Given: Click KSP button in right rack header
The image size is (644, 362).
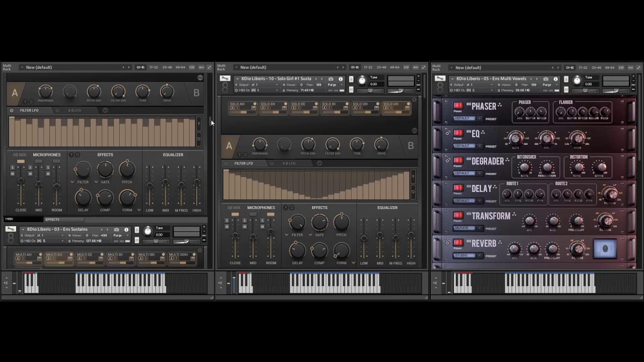Looking at the screenshot, I should click(621, 67).
